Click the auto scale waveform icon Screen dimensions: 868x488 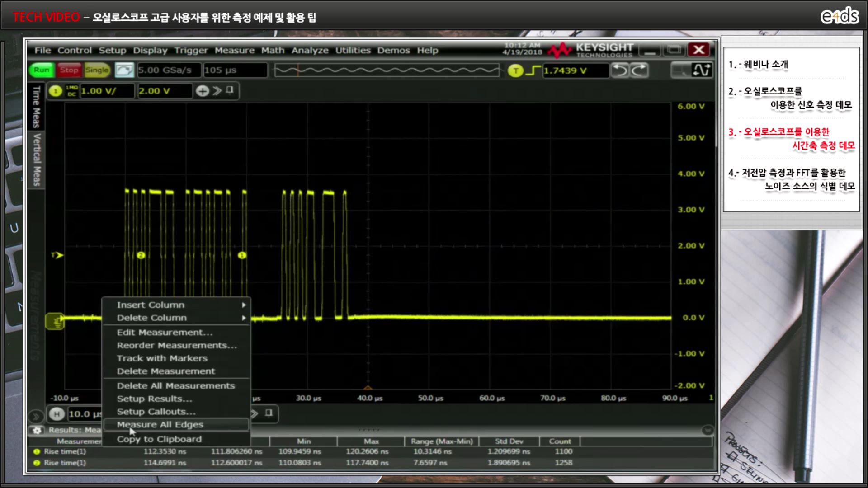click(124, 70)
